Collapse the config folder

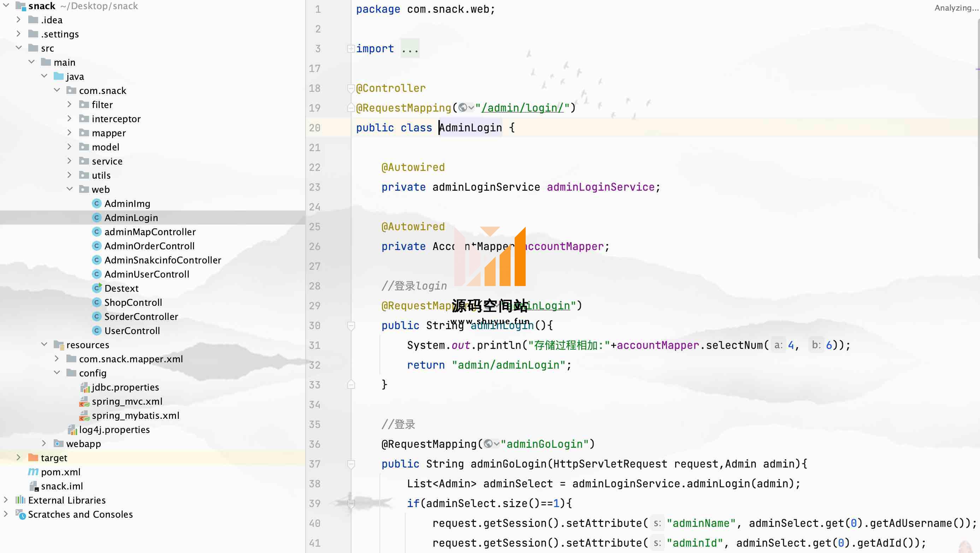point(57,373)
